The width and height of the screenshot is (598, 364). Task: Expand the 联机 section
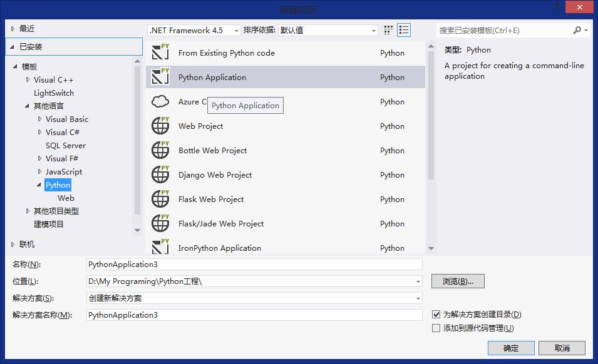(13, 245)
